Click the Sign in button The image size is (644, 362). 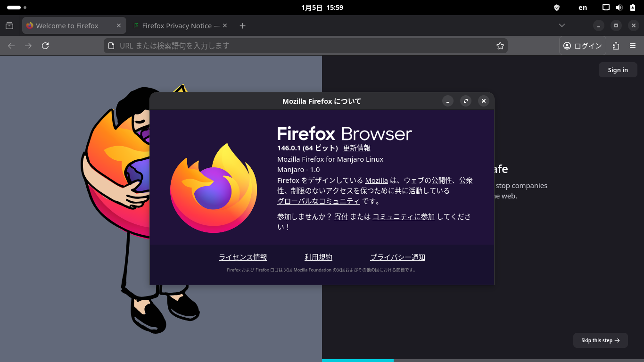618,70
